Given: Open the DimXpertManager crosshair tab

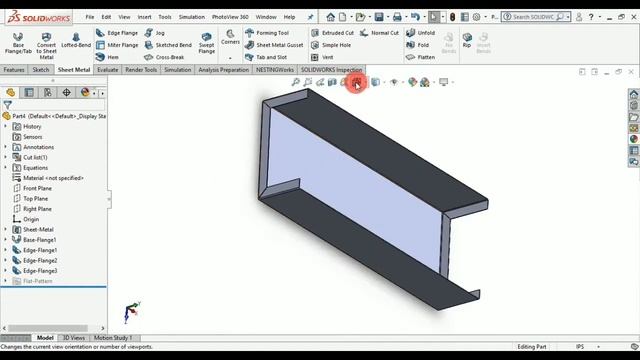Looking at the screenshot, I should pyautogui.click(x=67, y=93).
